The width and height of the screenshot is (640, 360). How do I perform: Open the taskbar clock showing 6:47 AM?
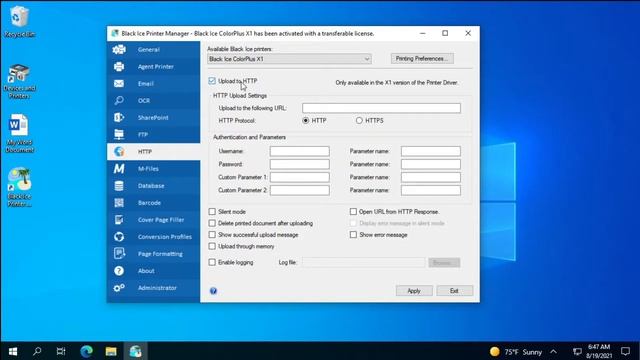point(599,351)
